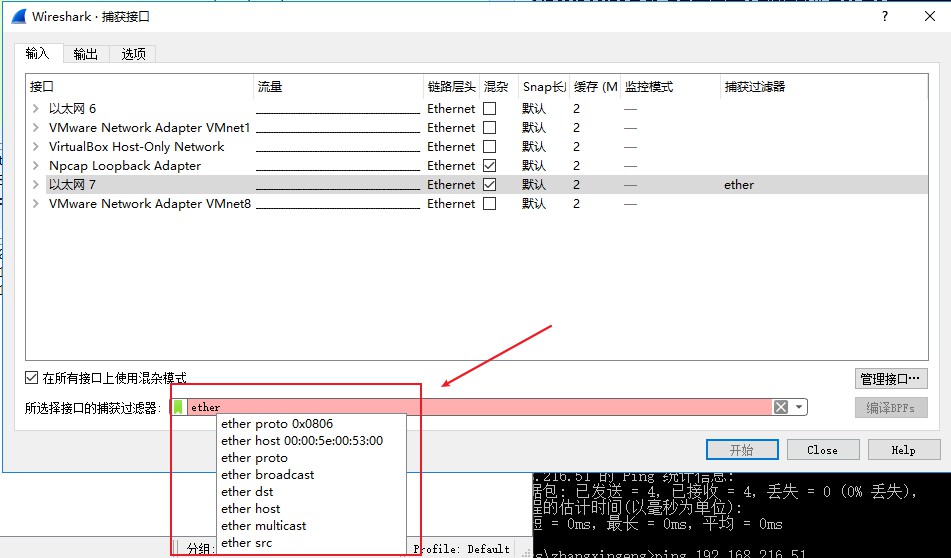The height and width of the screenshot is (558, 951).
Task: Select the VirtualBox Host-Only Network interface name
Action: pyautogui.click(x=136, y=147)
